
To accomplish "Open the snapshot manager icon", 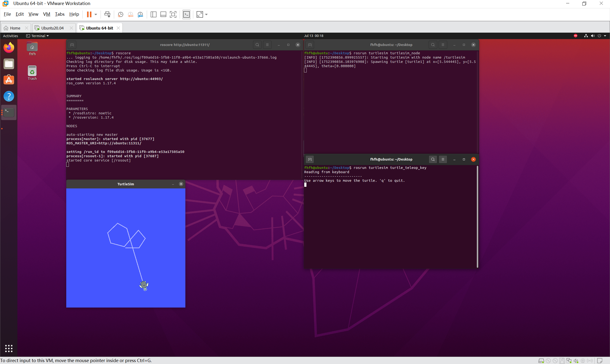I will [x=140, y=15].
